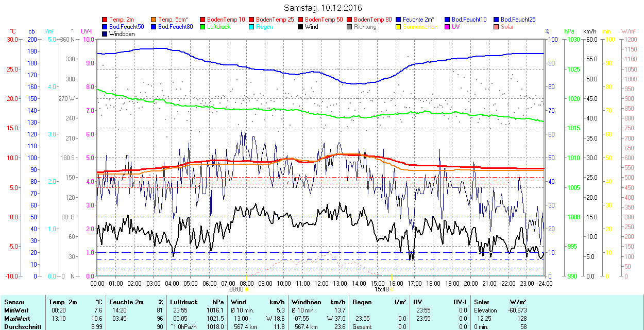Select the green Luftdruck legend marker
The width and height of the screenshot is (644, 330).
tap(203, 27)
